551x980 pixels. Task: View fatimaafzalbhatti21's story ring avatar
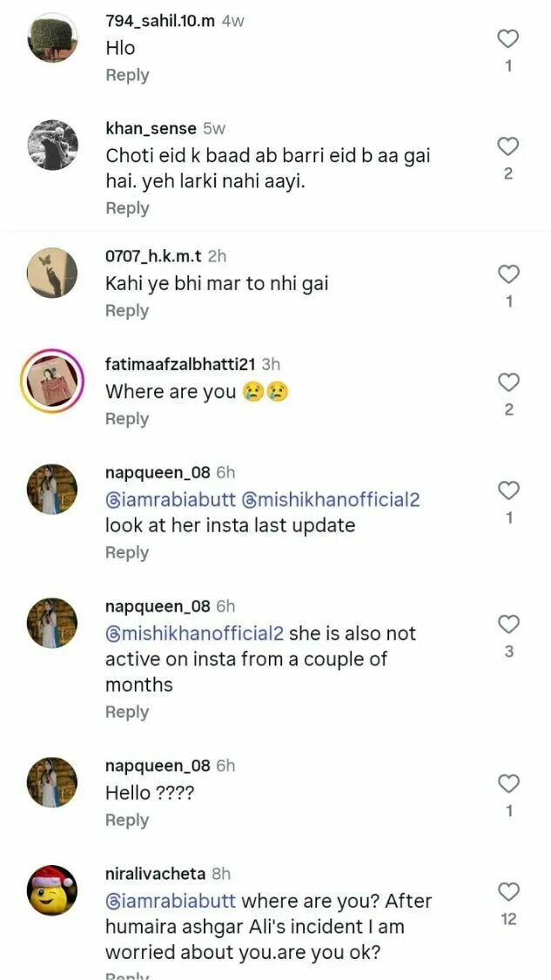point(51,384)
